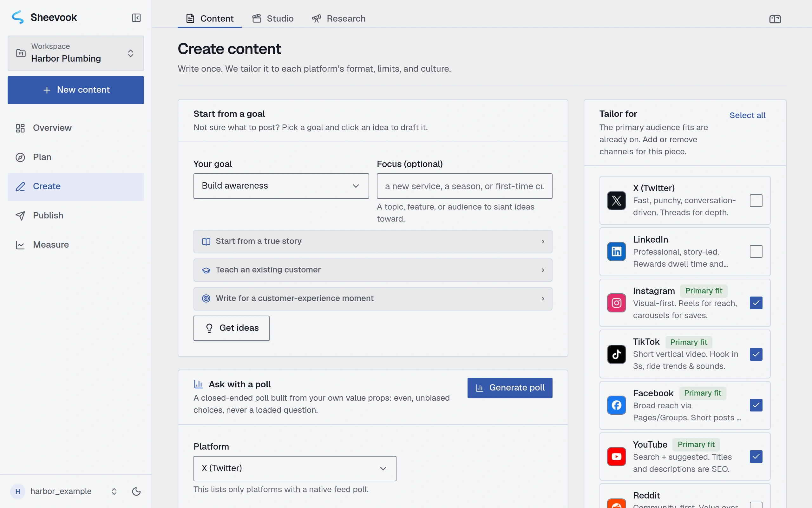Switch to the Research tab

(338, 18)
